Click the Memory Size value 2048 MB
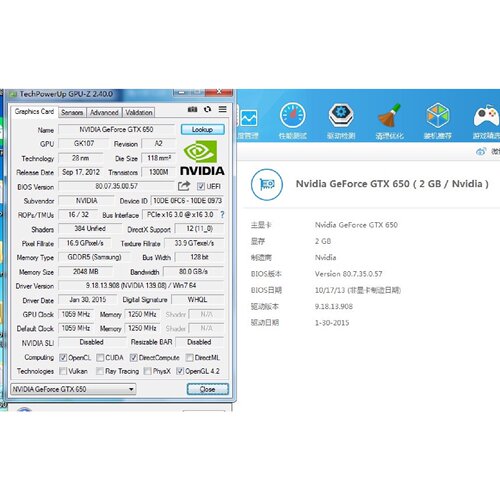 pyautogui.click(x=85, y=271)
